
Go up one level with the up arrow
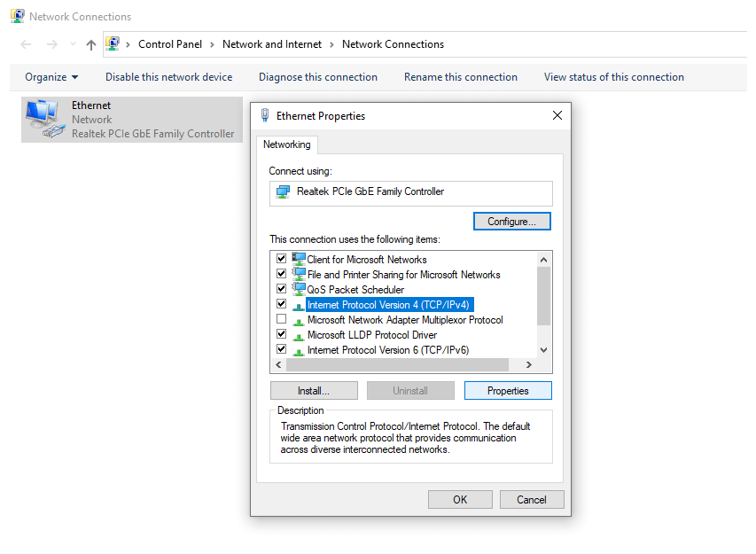91,44
